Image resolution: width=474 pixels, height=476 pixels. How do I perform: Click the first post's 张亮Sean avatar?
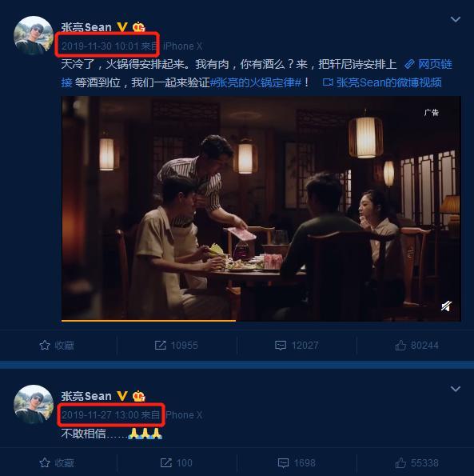[34, 36]
